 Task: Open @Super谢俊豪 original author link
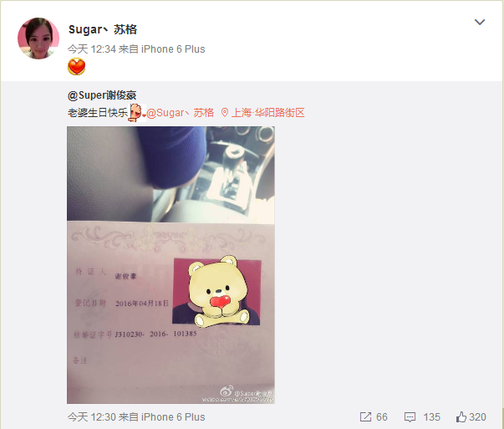click(x=102, y=95)
